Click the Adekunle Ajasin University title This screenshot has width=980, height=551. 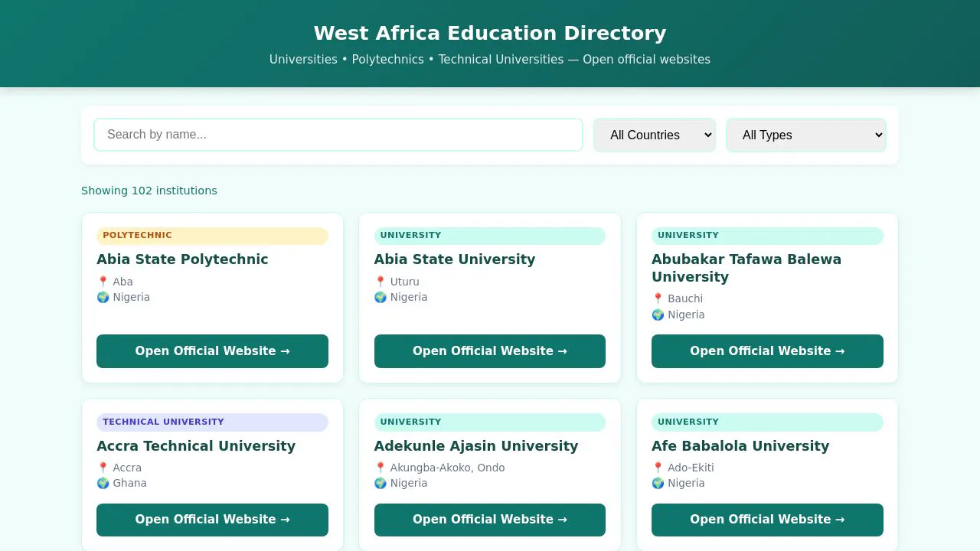tap(476, 446)
